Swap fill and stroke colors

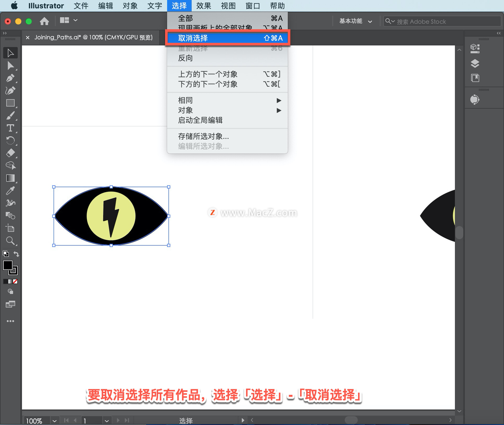pyautogui.click(x=16, y=254)
